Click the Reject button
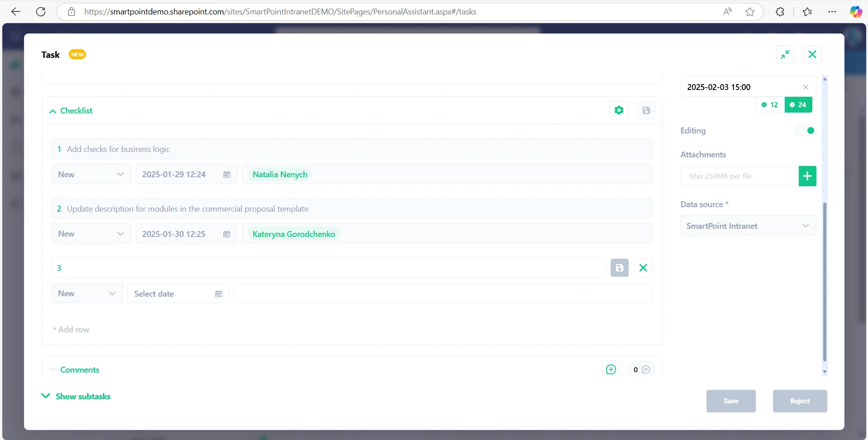 click(x=800, y=401)
